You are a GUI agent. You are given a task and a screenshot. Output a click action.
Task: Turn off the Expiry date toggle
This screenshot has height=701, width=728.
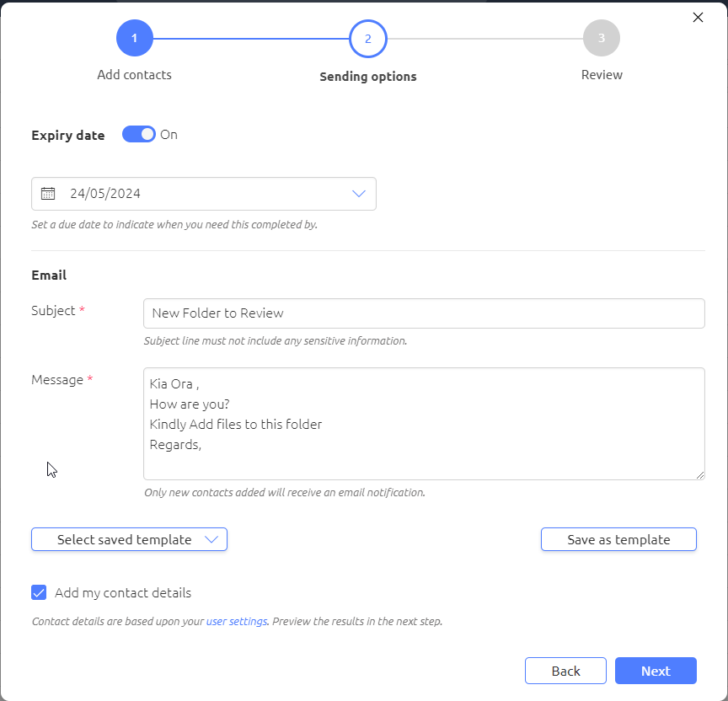pyautogui.click(x=139, y=134)
